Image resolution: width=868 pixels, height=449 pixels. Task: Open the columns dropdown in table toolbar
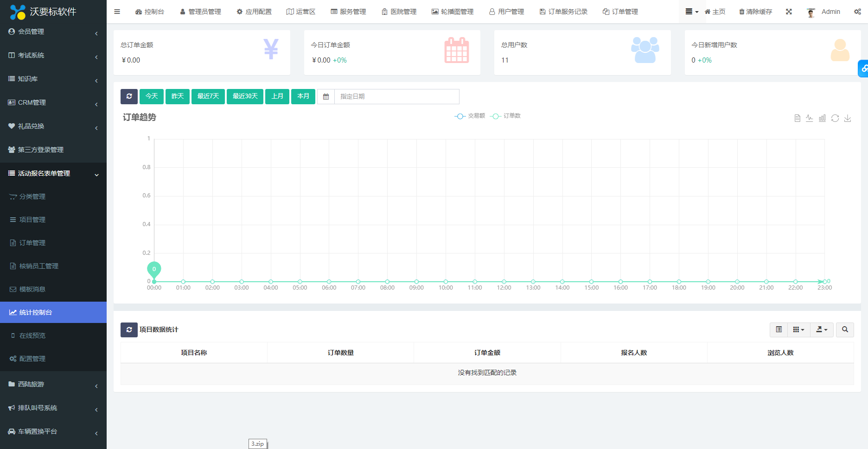tap(798, 329)
